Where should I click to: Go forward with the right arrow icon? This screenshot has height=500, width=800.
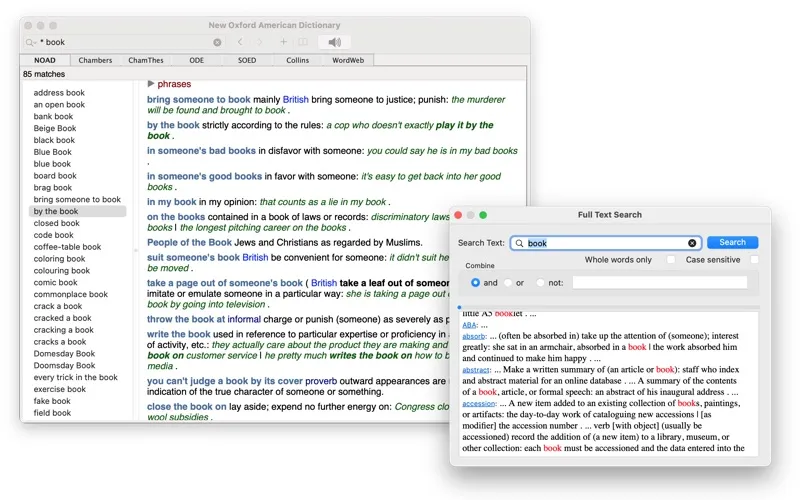pyautogui.click(x=259, y=42)
